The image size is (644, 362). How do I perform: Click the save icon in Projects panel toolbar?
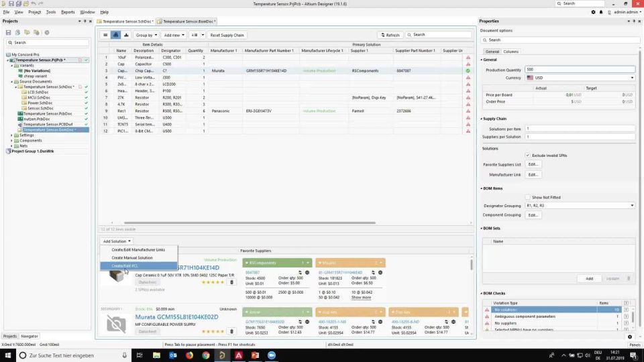pos(8,32)
